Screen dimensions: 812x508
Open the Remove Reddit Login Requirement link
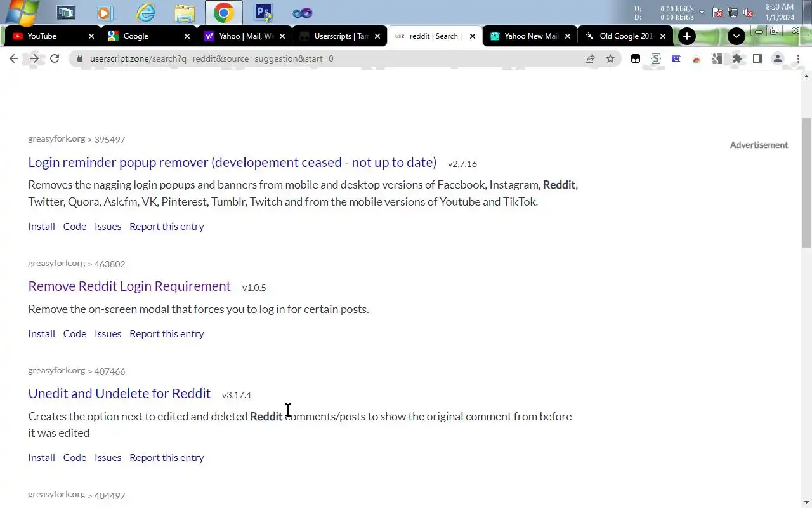(129, 286)
